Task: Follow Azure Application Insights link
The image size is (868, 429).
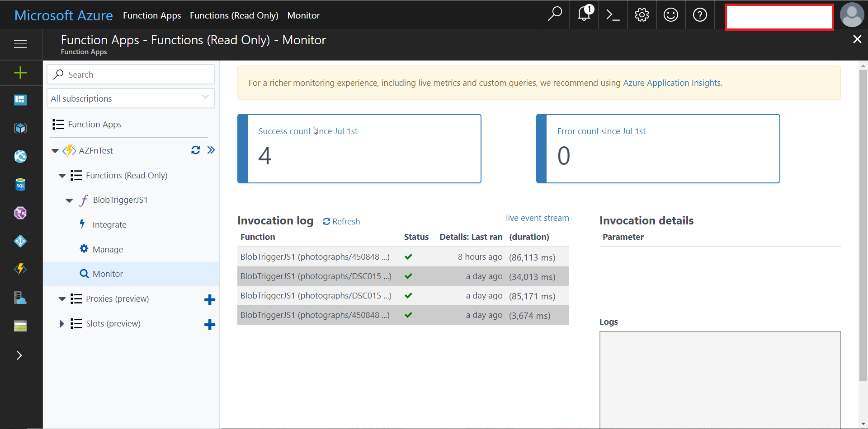Action: pyautogui.click(x=672, y=83)
